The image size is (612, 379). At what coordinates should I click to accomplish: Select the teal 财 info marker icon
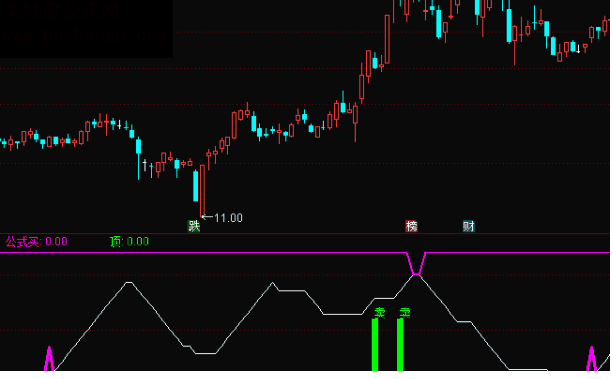(x=468, y=226)
